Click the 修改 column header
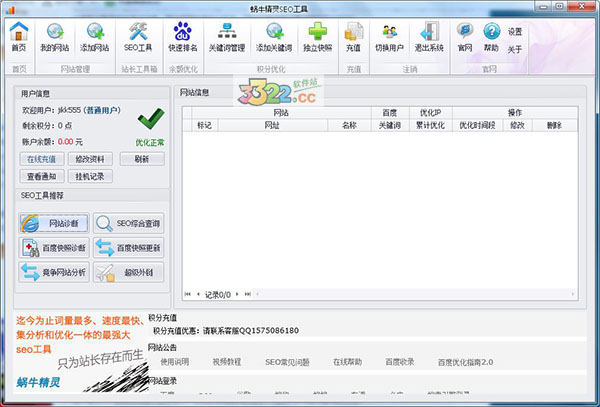Screen dimensions: 600x407 [x=517, y=125]
